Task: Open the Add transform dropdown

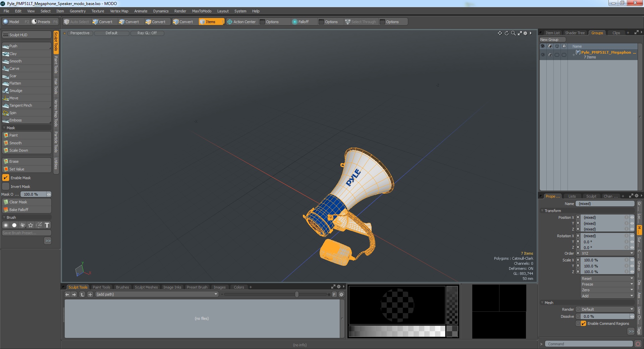Action: pyautogui.click(x=607, y=296)
